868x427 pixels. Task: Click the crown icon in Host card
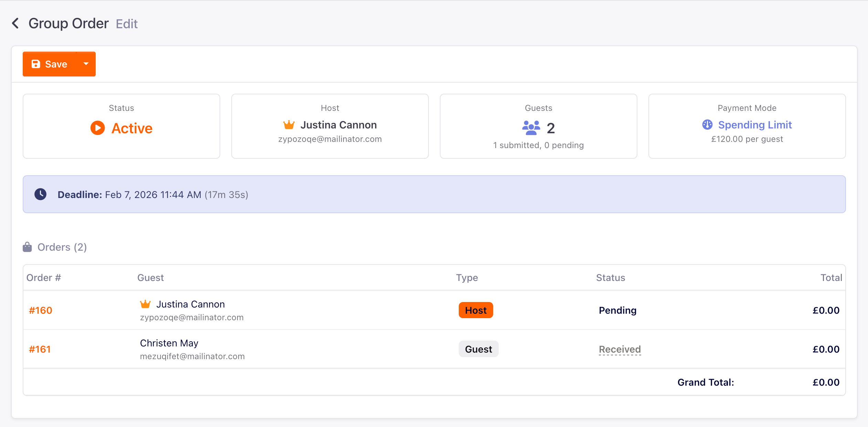coord(289,125)
